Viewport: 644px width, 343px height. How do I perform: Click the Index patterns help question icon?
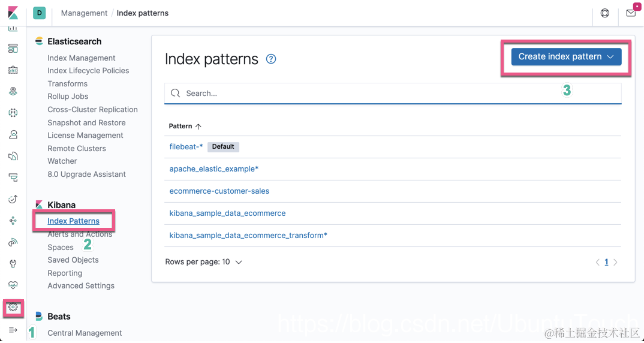271,59
